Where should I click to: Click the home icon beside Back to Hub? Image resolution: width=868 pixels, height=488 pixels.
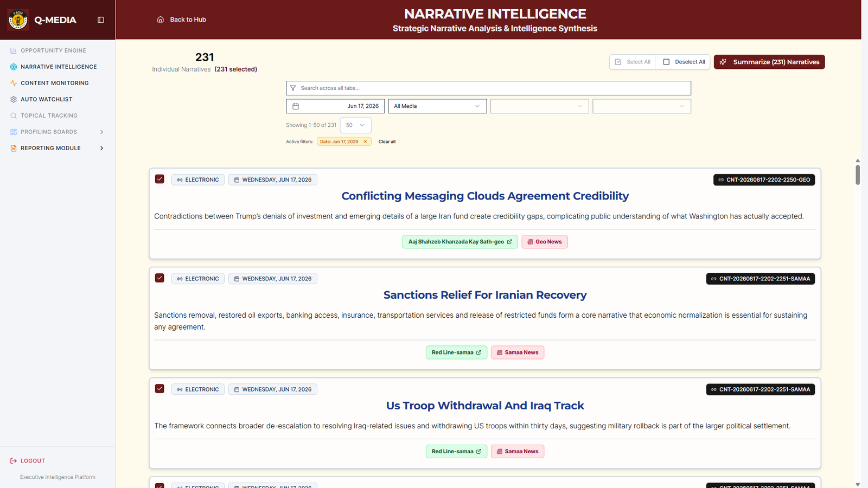tap(161, 20)
